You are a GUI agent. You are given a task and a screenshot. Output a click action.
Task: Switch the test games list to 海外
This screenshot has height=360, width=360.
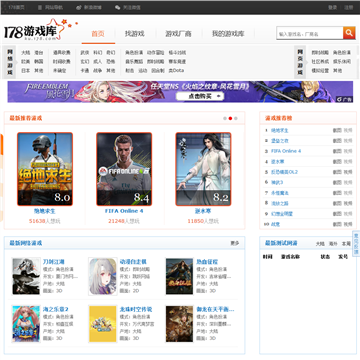(333, 244)
